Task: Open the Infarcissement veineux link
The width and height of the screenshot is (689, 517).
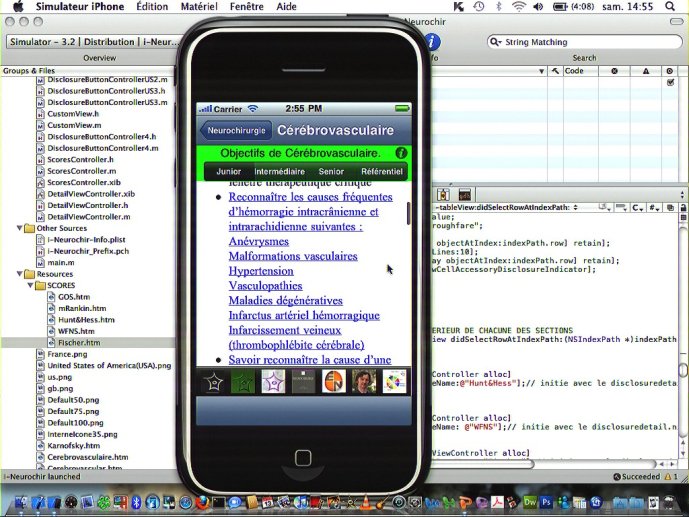Action: point(285,330)
